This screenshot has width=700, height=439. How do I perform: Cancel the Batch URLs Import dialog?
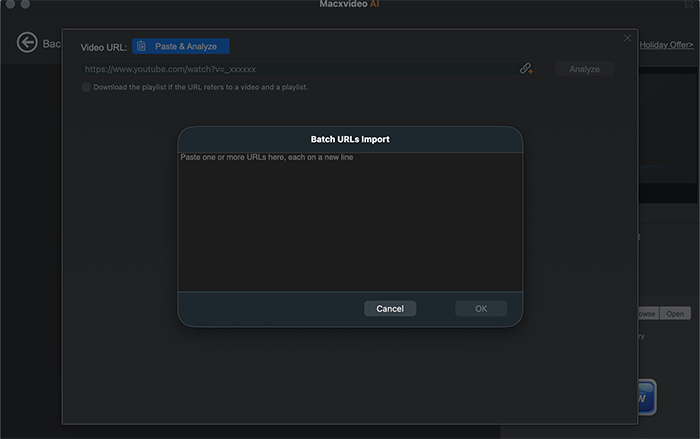point(390,309)
